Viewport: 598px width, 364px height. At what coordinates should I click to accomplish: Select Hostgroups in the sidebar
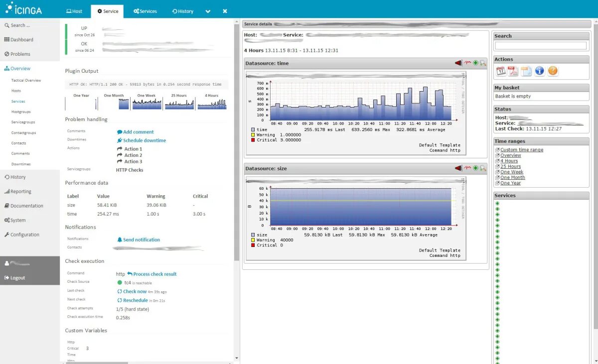click(21, 112)
